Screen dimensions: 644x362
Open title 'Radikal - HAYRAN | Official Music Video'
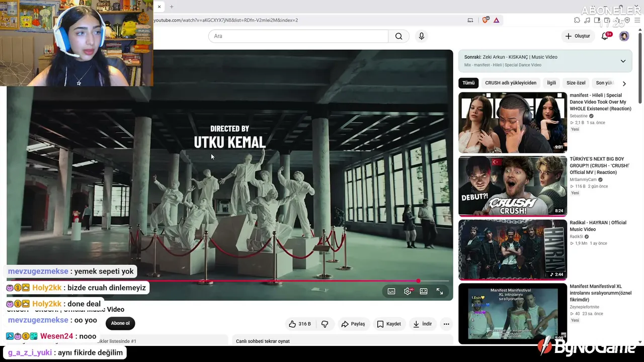pyautogui.click(x=598, y=226)
